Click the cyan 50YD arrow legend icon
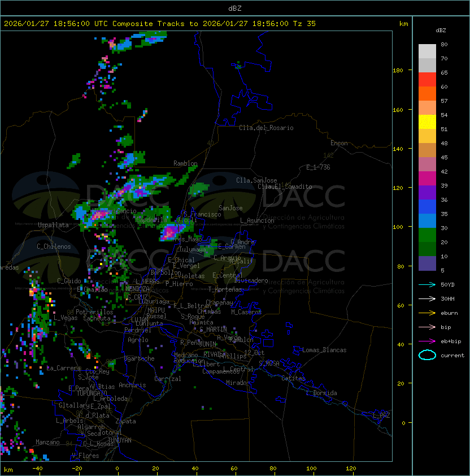This screenshot has width=470, height=476. 427,284
